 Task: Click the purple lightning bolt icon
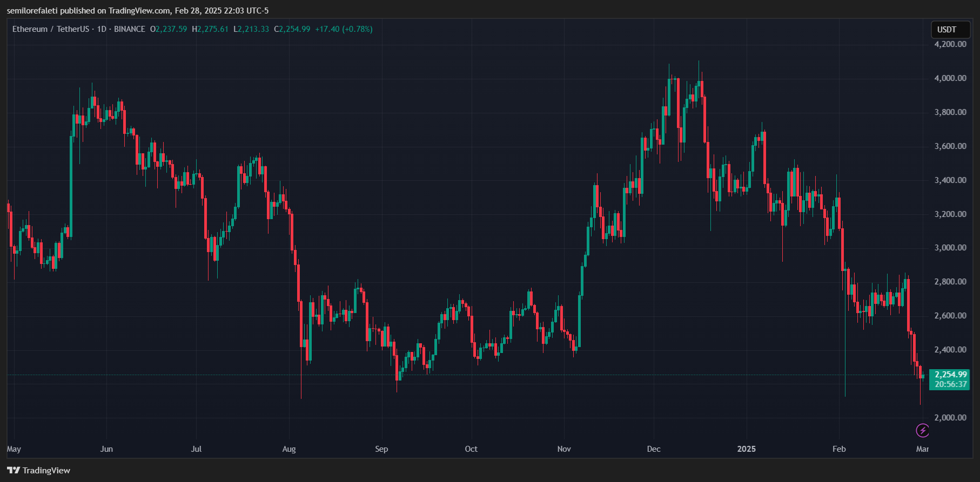(x=922, y=430)
